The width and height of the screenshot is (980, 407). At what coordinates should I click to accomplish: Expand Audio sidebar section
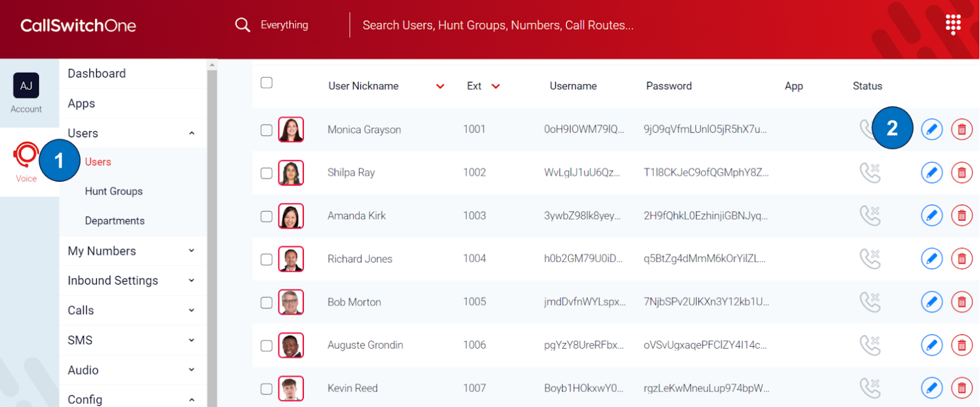[x=192, y=370]
